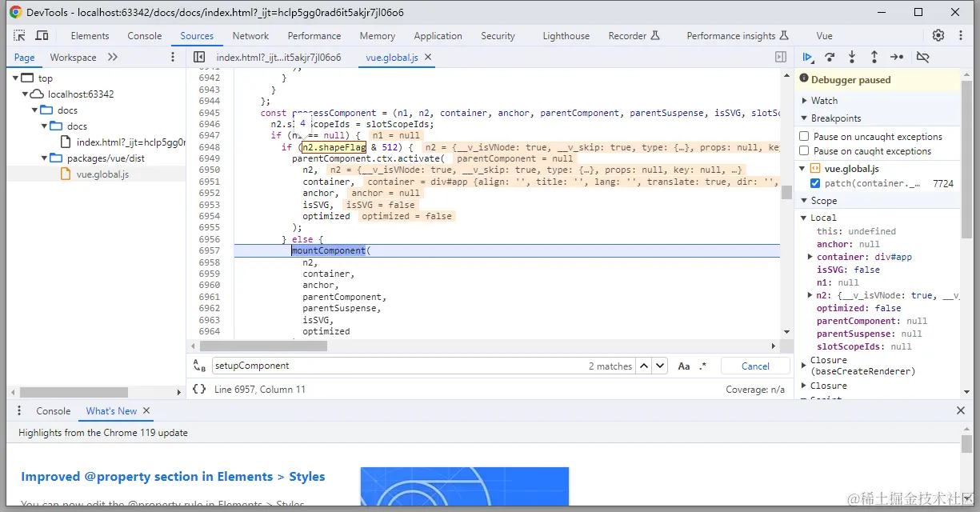Click the navigator pane horizontal scrollbar
Image resolution: width=980 pixels, height=512 pixels.
click(74, 393)
